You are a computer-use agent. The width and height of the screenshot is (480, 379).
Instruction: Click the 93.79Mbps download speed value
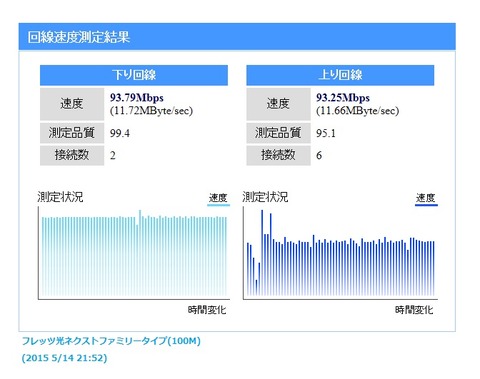(137, 98)
